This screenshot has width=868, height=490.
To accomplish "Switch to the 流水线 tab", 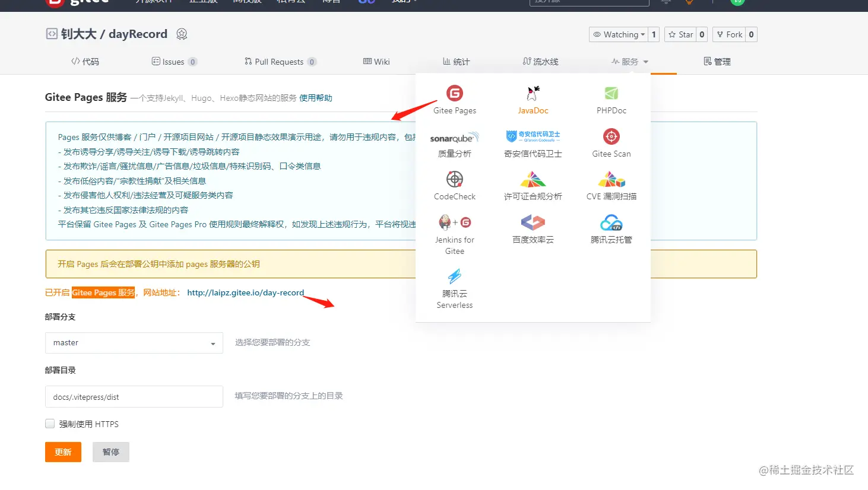I will 540,62.
